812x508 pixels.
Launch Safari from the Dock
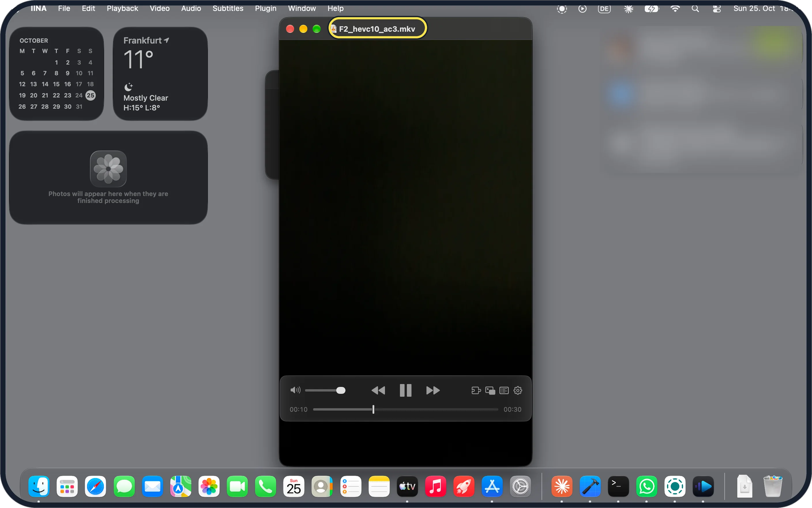click(95, 486)
